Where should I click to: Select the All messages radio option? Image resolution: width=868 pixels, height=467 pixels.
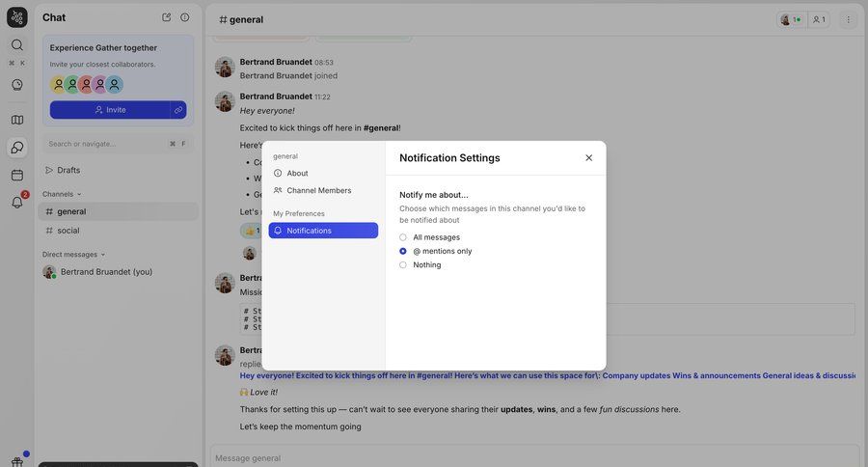403,237
